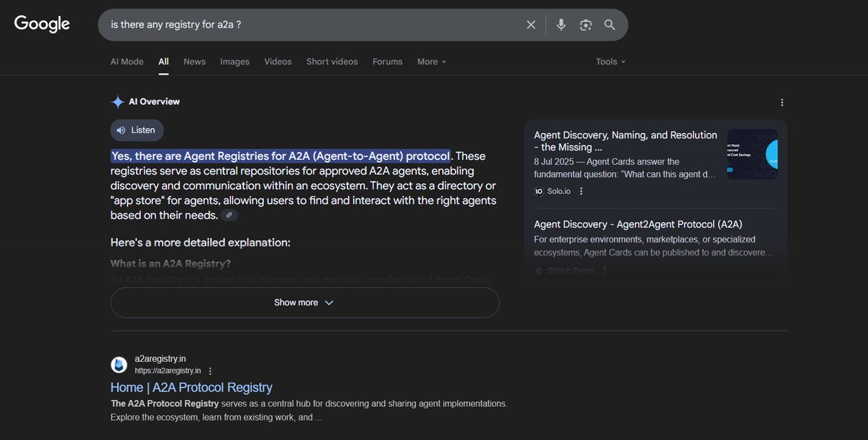Open Home | A2A Protocol Registry result
Viewport: 868px width, 440px height.
pyautogui.click(x=192, y=387)
